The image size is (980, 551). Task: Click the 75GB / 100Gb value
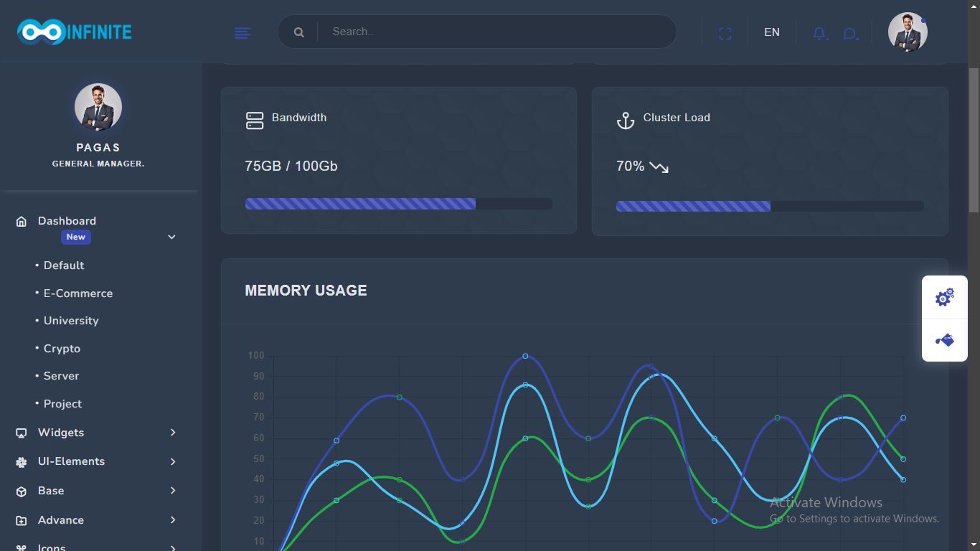291,166
